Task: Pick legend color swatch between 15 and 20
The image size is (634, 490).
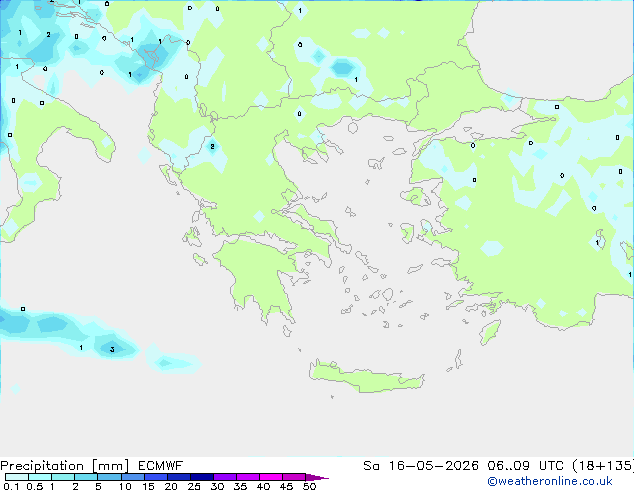Action: pyautogui.click(x=156, y=477)
